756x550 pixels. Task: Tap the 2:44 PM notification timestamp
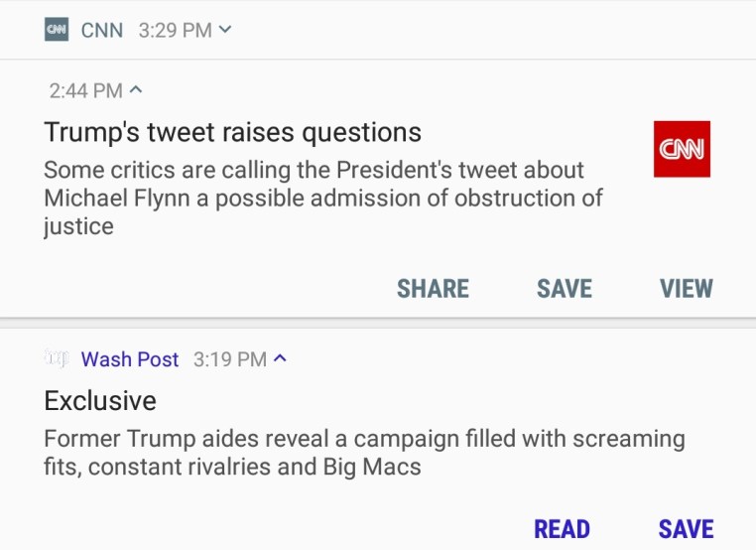tap(85, 90)
